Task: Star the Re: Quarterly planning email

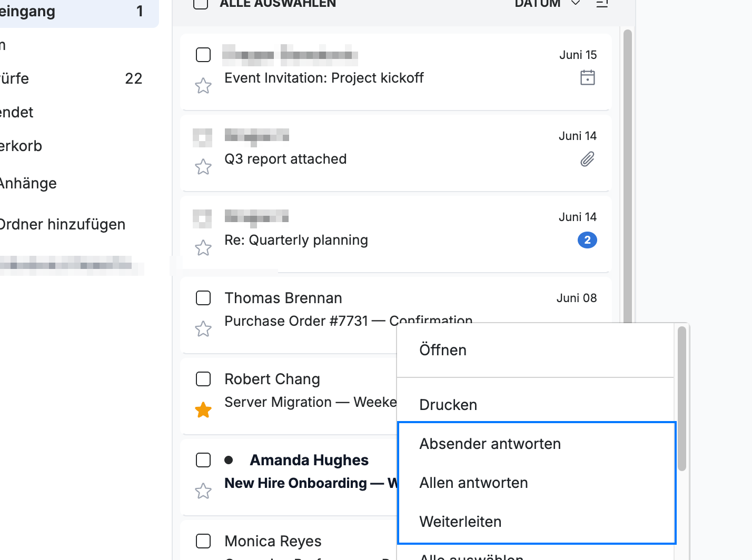Action: click(203, 247)
